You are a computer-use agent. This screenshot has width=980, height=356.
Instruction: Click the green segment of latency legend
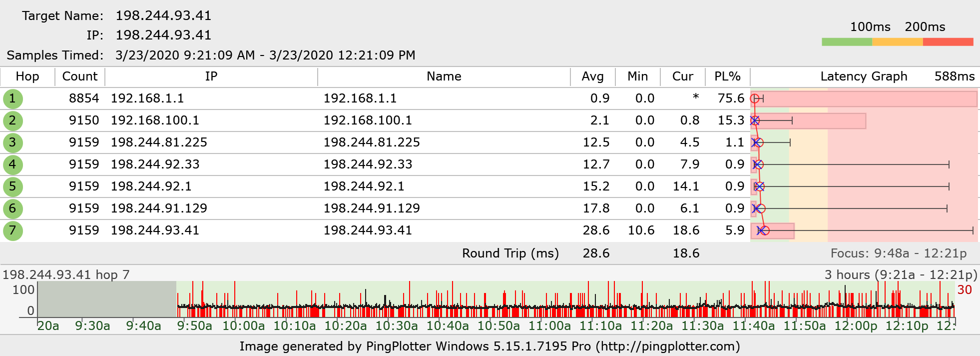tap(847, 42)
